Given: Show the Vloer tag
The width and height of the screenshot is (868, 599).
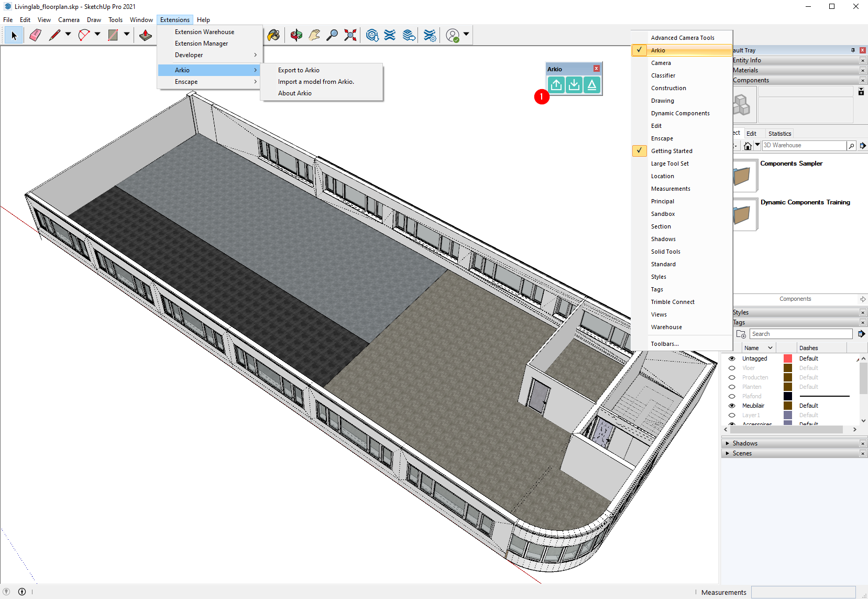Looking at the screenshot, I should 732,368.
